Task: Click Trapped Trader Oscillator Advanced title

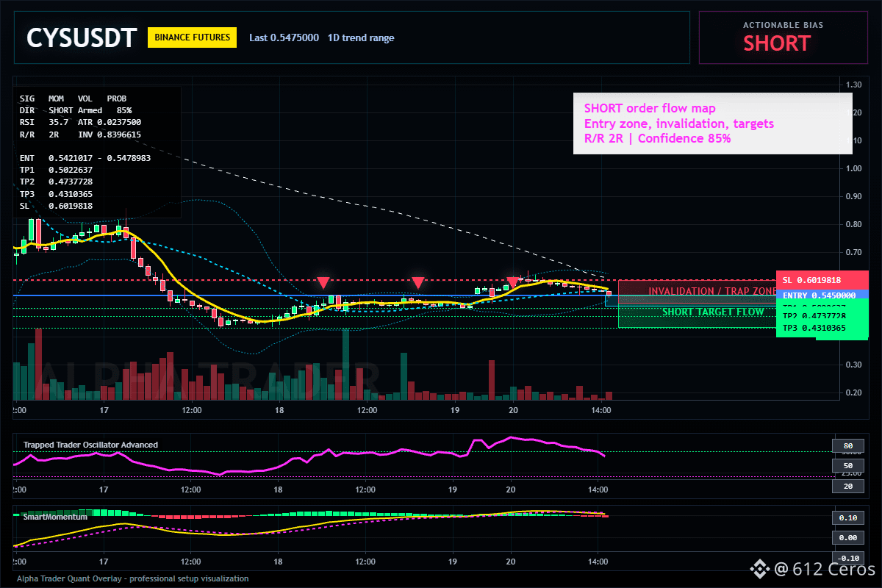Action: [90, 445]
